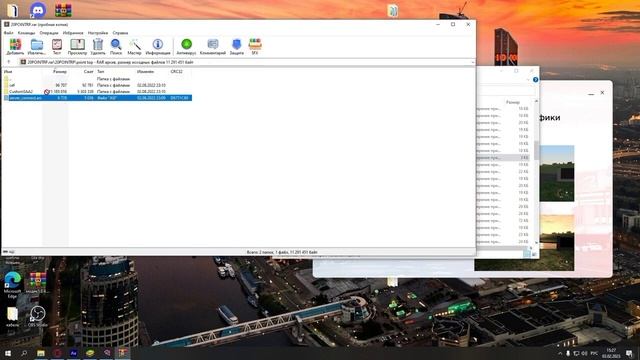This screenshot has height=360, width=640.
Task: Select the highlighted 3 КБ row in Explorer
Action: (503, 157)
